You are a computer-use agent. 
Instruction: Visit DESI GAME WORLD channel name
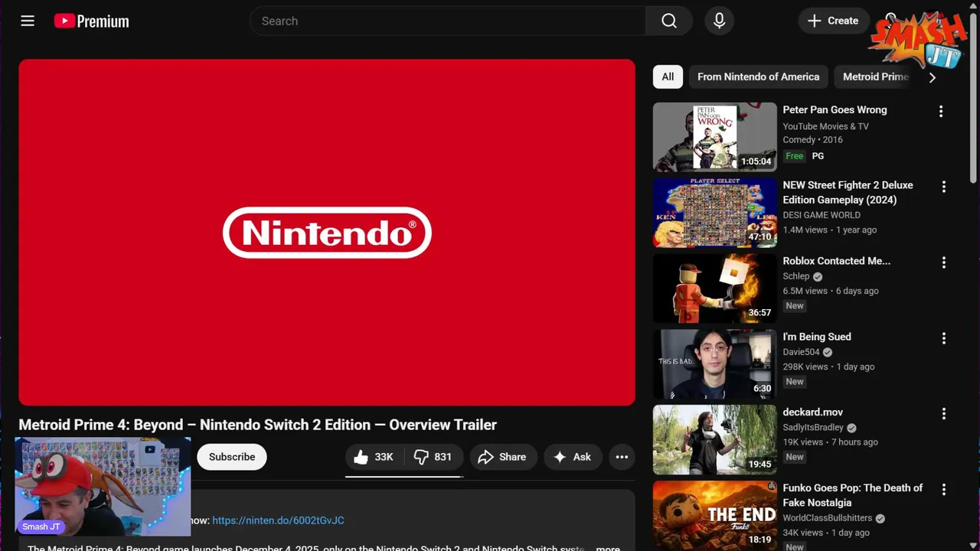[x=822, y=215]
